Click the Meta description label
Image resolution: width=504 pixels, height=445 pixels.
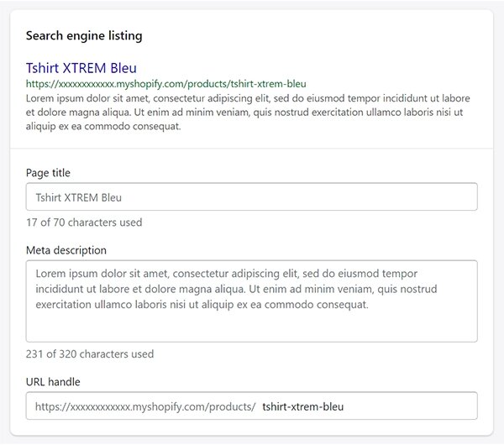tap(66, 250)
